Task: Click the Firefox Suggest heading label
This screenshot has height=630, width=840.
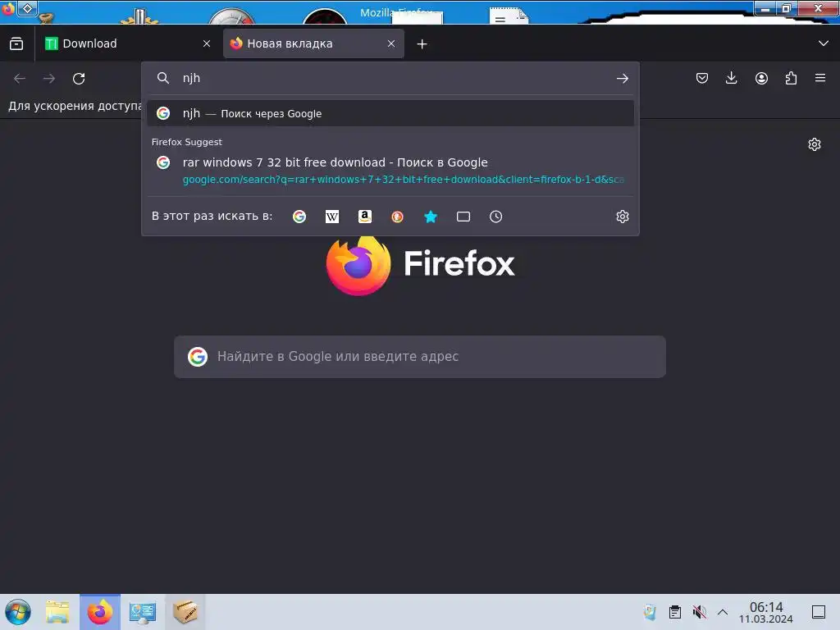Action: pos(186,142)
